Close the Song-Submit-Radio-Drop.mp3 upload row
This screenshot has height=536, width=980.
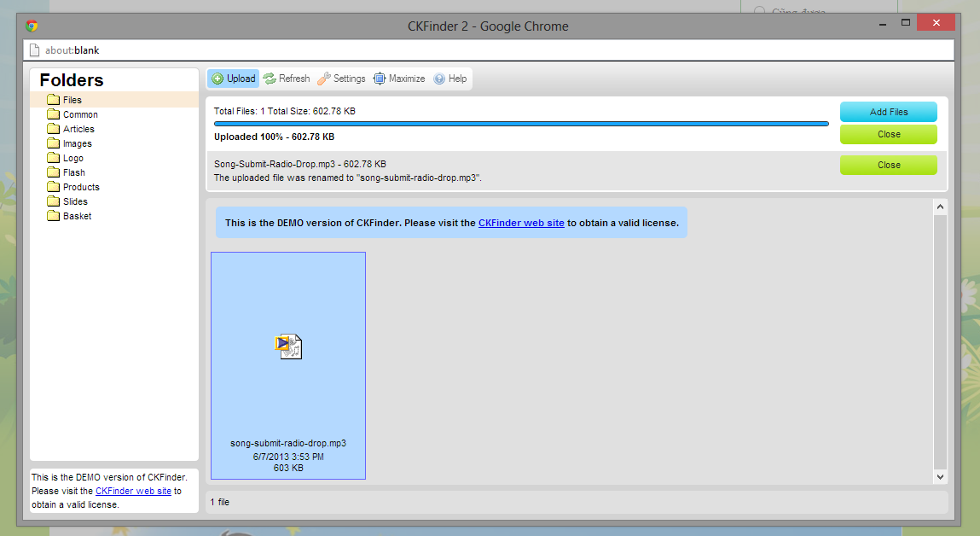pyautogui.click(x=888, y=165)
